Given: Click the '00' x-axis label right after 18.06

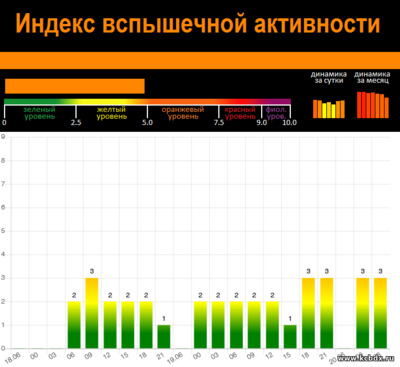Looking at the screenshot, I should point(34,356).
